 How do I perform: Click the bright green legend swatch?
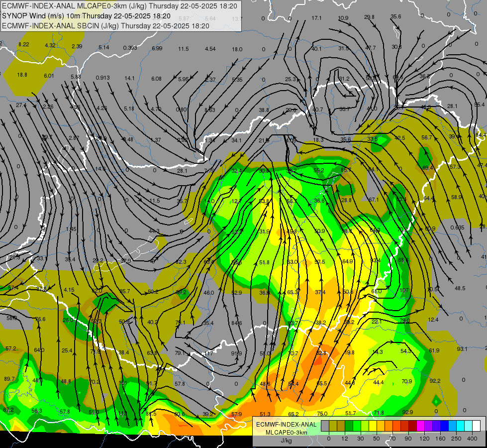[x=357, y=426]
